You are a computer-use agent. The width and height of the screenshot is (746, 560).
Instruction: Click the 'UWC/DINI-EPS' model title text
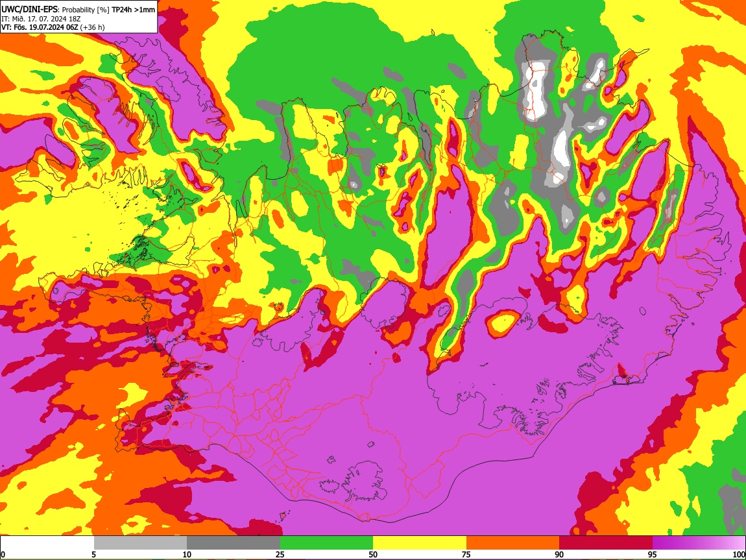(29, 10)
